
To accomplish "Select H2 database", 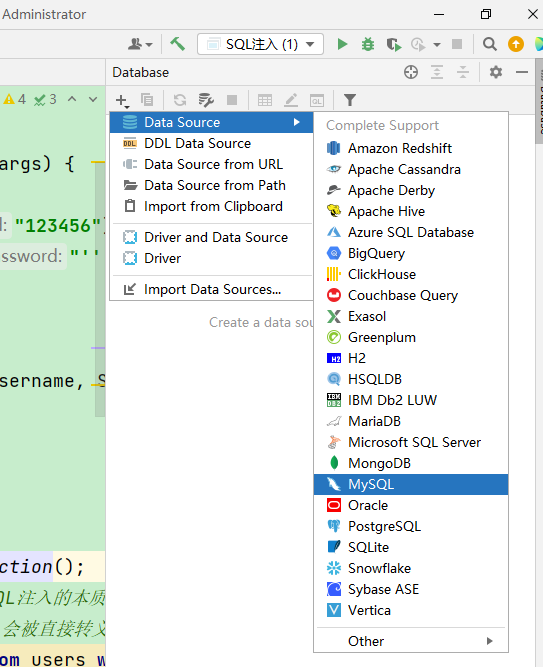I will [x=411, y=358].
